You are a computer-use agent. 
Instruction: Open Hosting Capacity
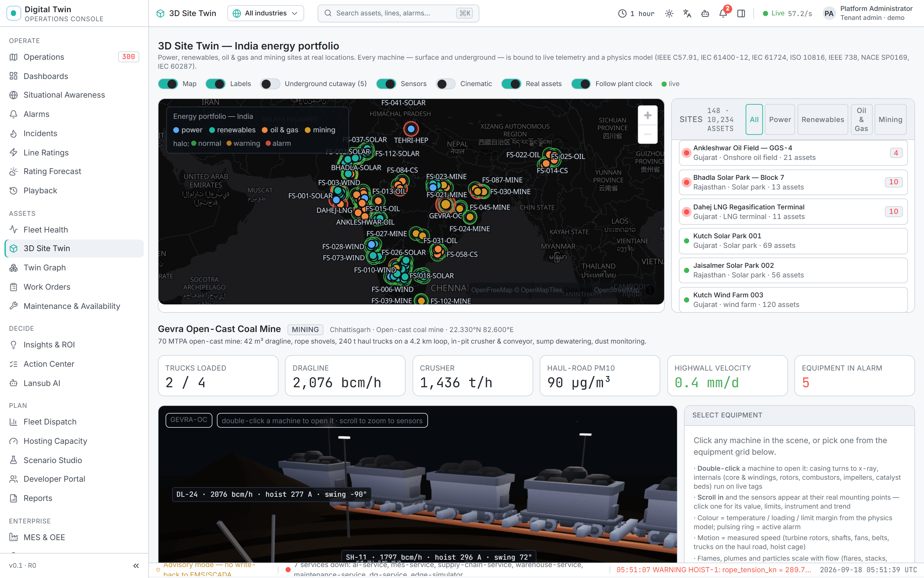tap(74, 441)
